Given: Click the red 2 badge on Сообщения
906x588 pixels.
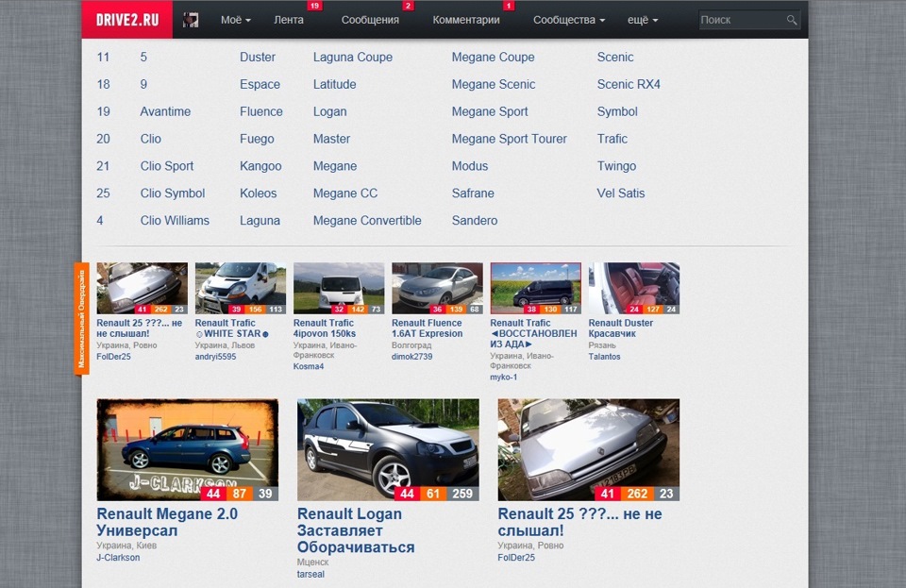Looking at the screenshot, I should (x=408, y=6).
